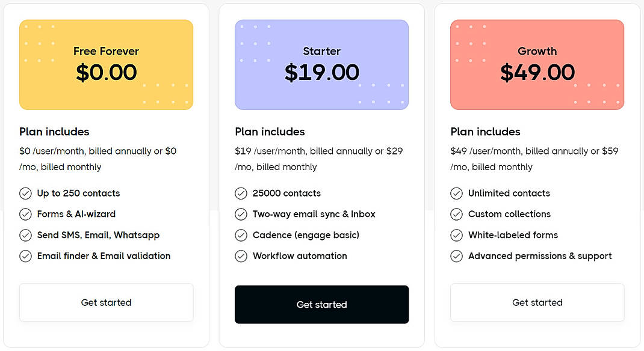Click the checkmark beside Advanced permissions & support
This screenshot has width=644, height=351.
[456, 256]
